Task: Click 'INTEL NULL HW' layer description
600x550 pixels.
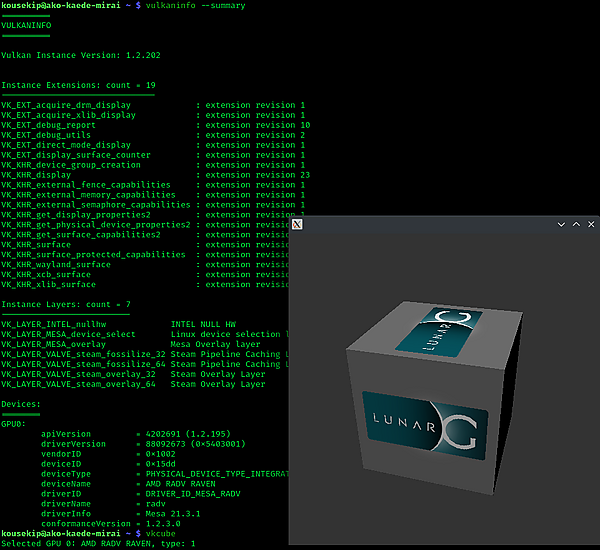Action: coord(203,324)
